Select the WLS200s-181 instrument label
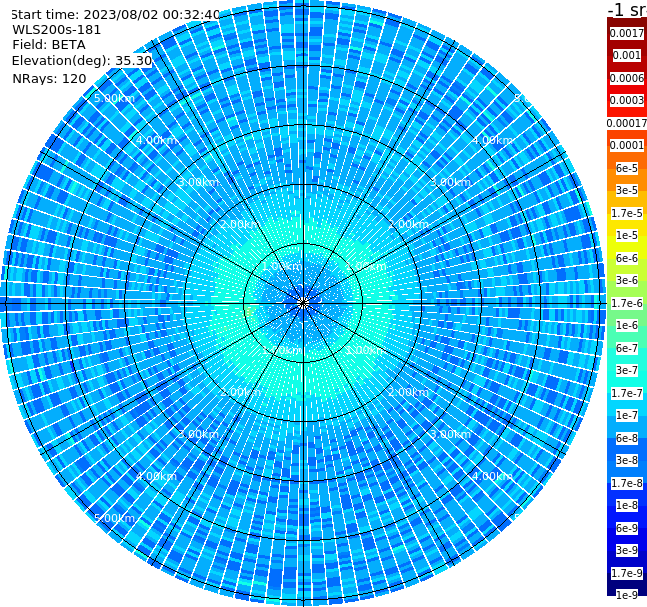Screen dimensions: 647x607 point(57,30)
